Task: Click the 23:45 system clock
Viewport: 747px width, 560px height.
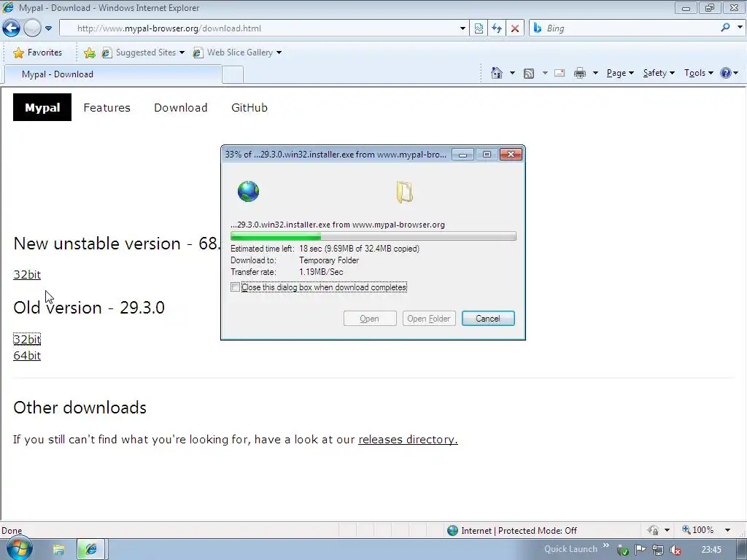Action: pos(711,550)
